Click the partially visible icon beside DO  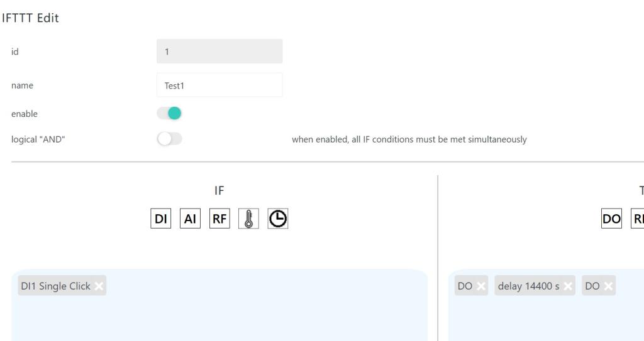(x=636, y=218)
